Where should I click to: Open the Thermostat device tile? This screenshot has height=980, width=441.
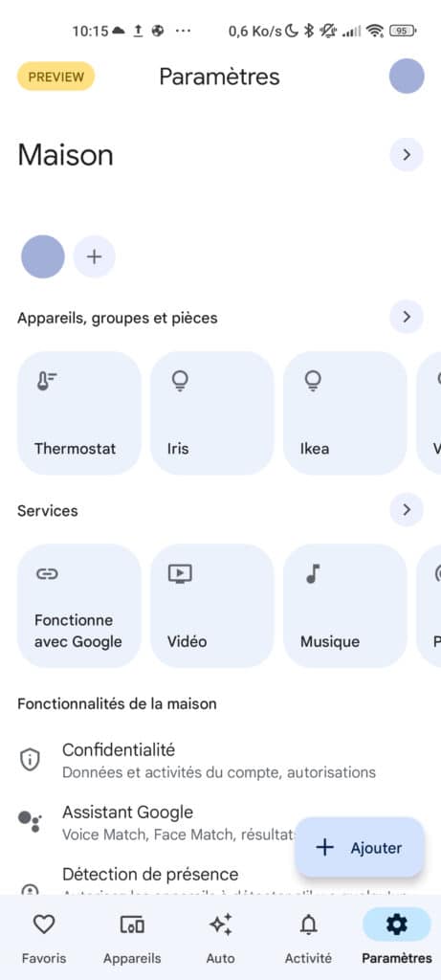click(79, 412)
